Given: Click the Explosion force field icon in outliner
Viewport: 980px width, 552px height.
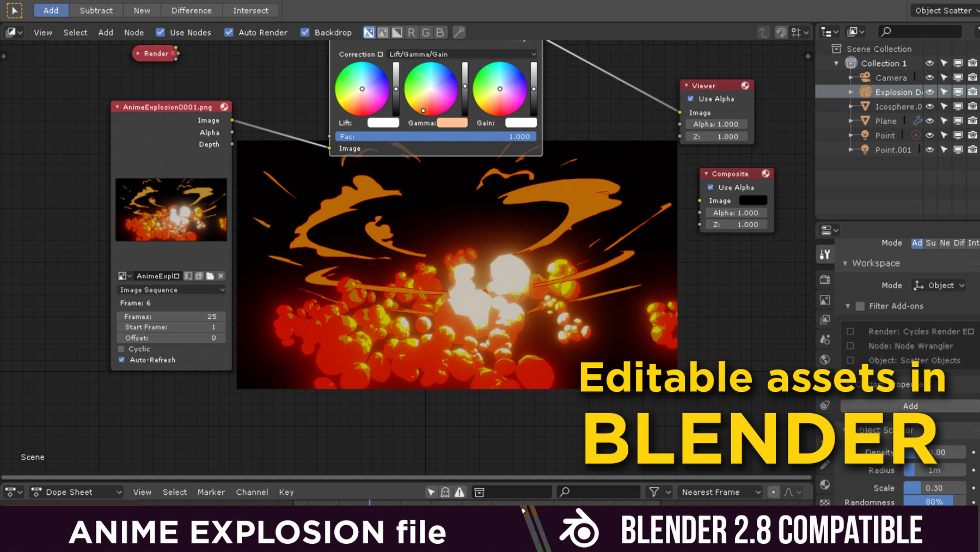Looking at the screenshot, I should (865, 92).
